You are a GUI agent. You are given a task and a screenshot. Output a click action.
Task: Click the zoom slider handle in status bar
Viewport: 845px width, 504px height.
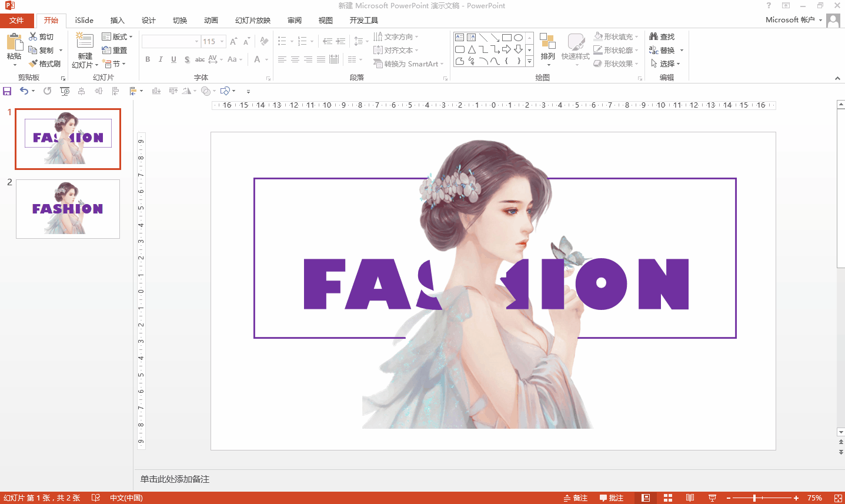pyautogui.click(x=754, y=498)
